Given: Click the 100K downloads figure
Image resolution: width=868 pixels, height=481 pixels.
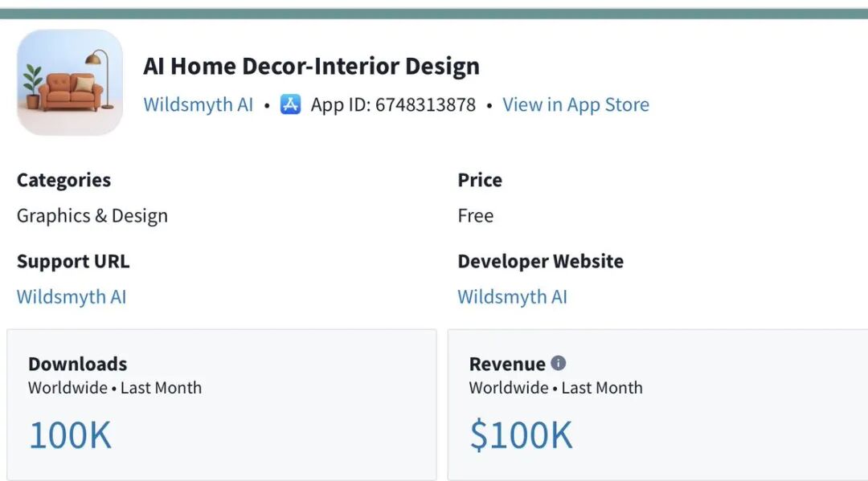Looking at the screenshot, I should coord(70,434).
